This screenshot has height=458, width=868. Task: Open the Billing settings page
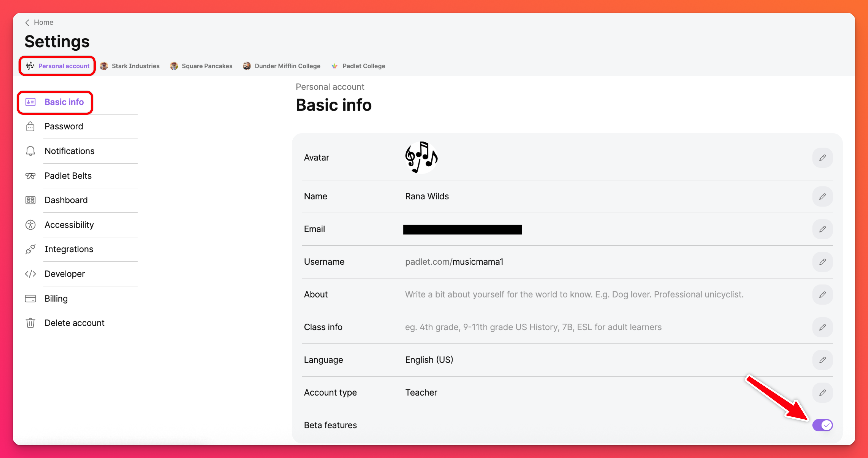click(x=56, y=298)
